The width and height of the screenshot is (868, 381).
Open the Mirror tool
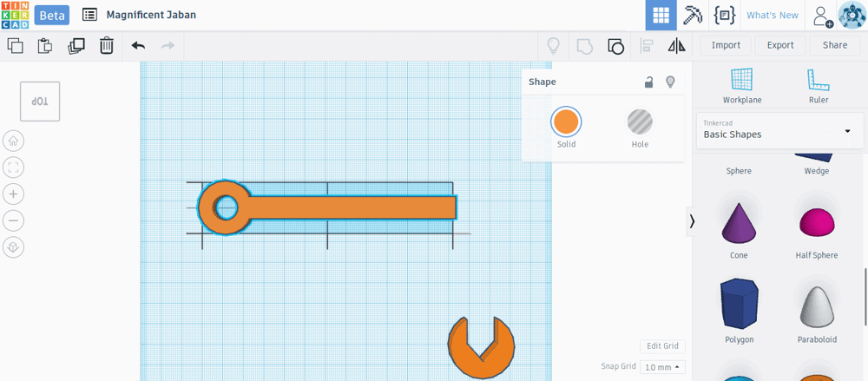pos(676,45)
